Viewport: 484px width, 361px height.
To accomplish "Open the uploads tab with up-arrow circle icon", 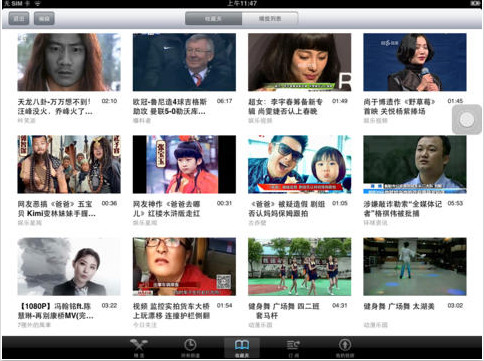I will coord(345,348).
